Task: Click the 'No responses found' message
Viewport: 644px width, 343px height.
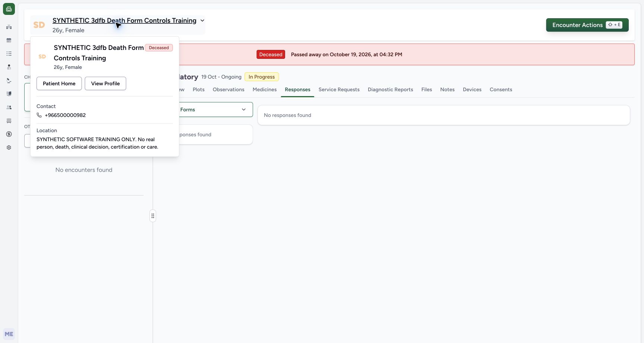Action: (x=287, y=115)
